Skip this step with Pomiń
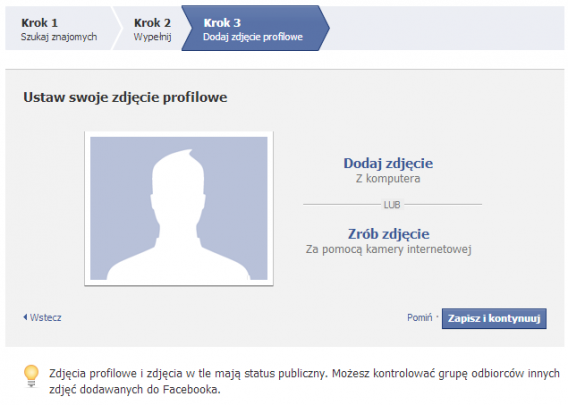Viewport: 568px width, 405px height. 419,318
